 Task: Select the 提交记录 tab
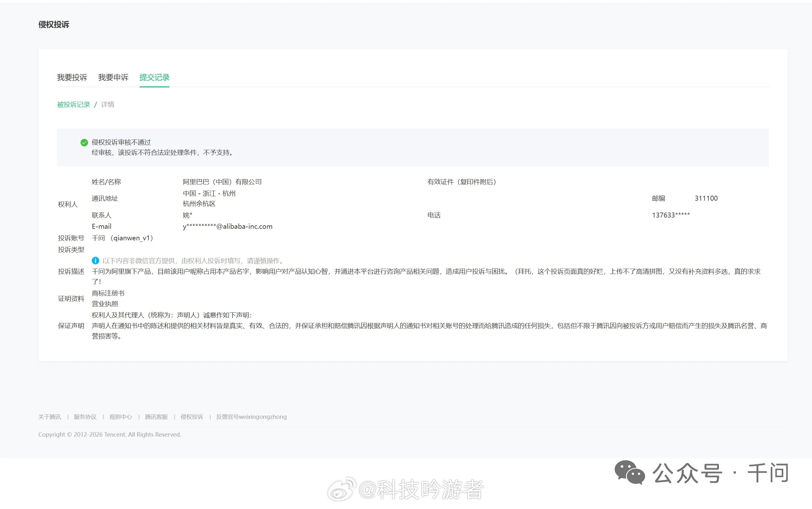(154, 77)
